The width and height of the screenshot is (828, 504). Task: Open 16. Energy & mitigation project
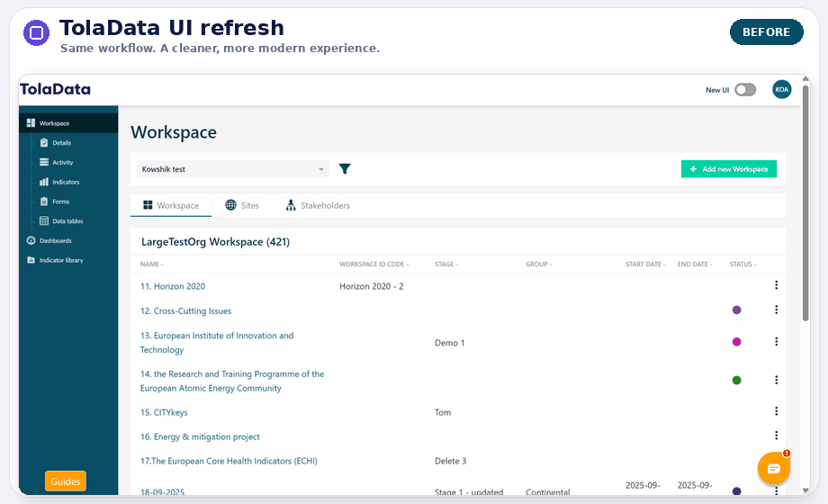point(200,436)
